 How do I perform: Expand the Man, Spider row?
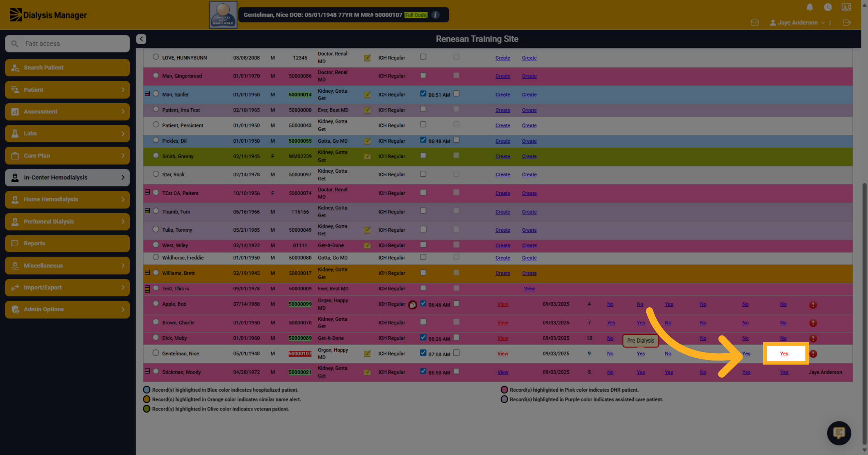coord(147,93)
